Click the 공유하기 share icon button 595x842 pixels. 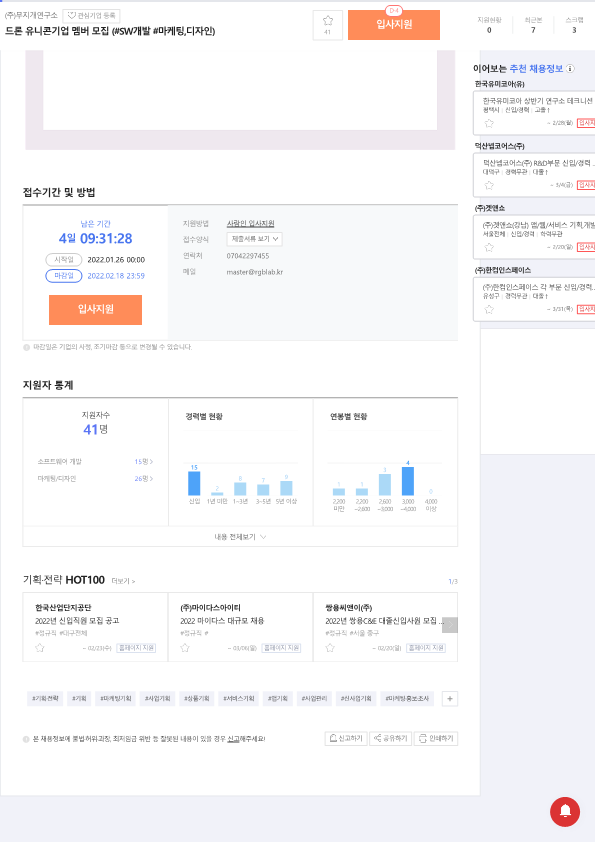pos(390,738)
